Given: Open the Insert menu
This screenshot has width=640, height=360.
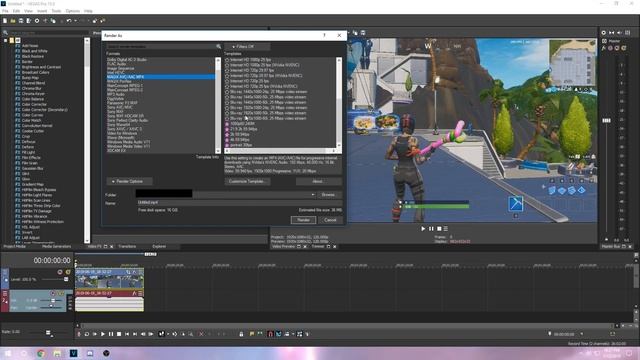Looking at the screenshot, I should pyautogui.click(x=42, y=11).
